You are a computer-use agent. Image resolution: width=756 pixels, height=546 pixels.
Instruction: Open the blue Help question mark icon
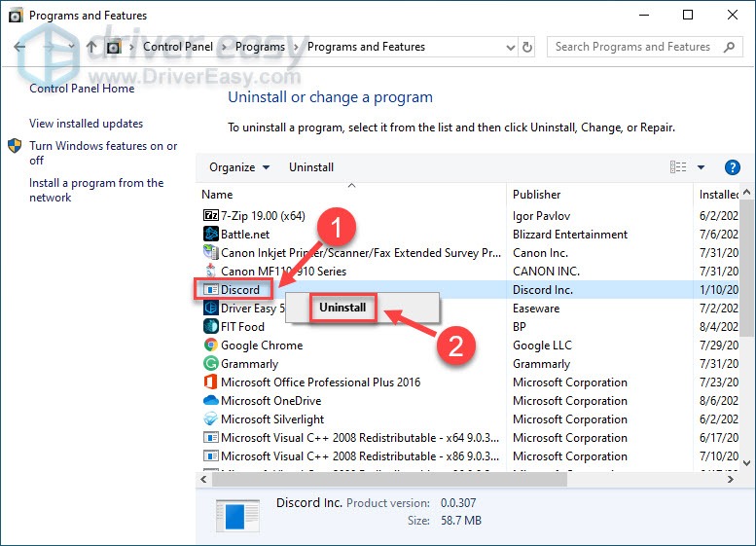(733, 167)
